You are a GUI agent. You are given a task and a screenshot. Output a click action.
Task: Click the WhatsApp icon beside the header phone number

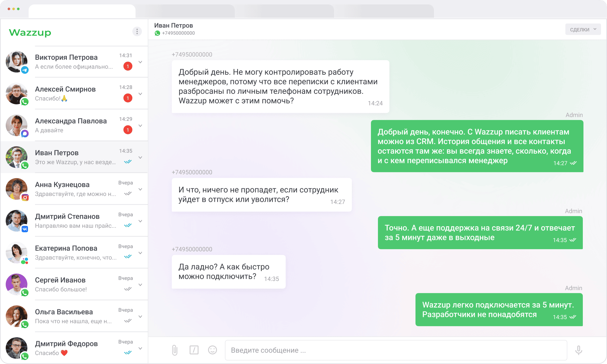coord(157,33)
